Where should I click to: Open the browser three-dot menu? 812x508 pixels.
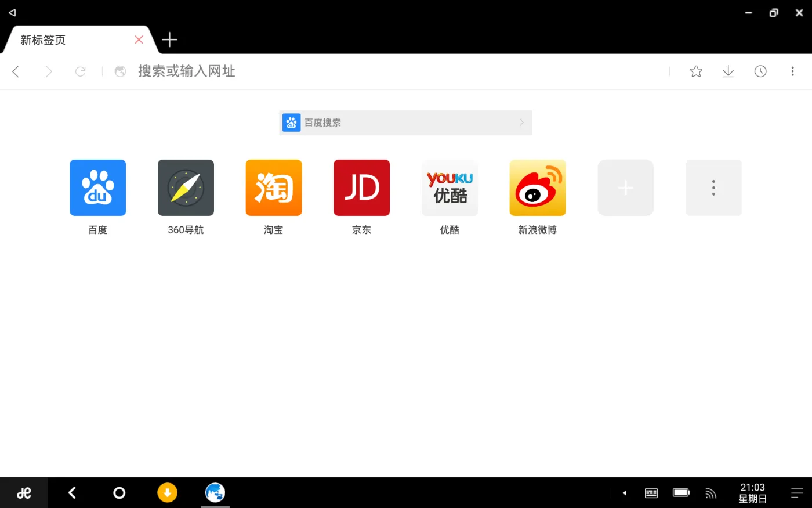(x=792, y=71)
